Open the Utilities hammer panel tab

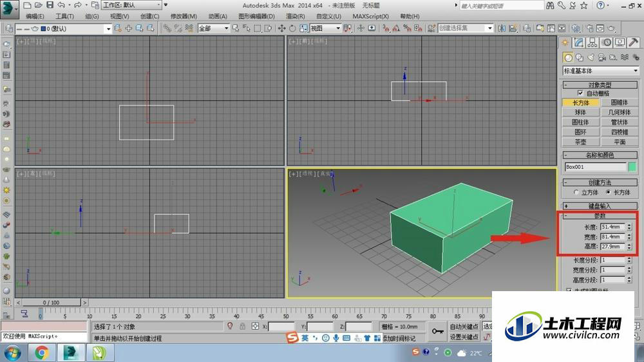coord(633,43)
